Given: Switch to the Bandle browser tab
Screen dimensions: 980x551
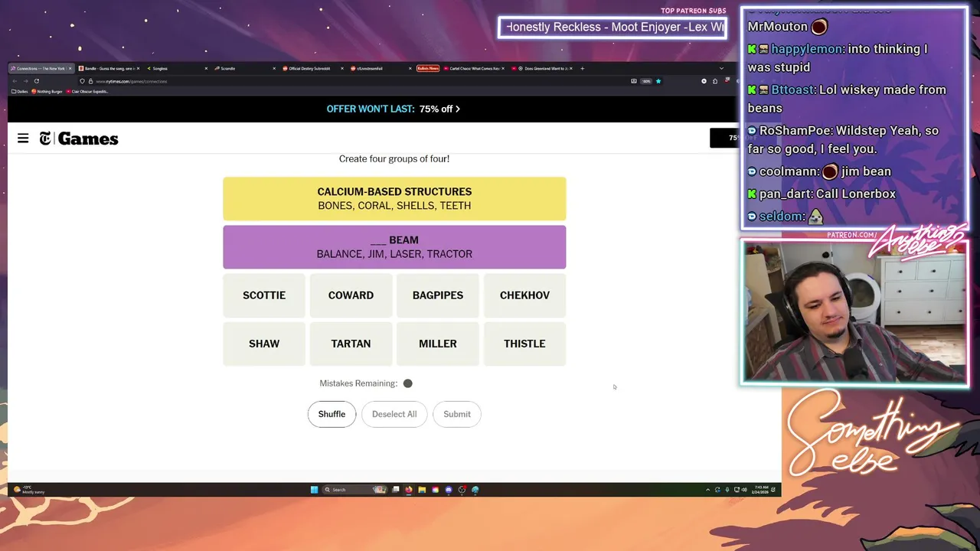Looking at the screenshot, I should pyautogui.click(x=109, y=68).
